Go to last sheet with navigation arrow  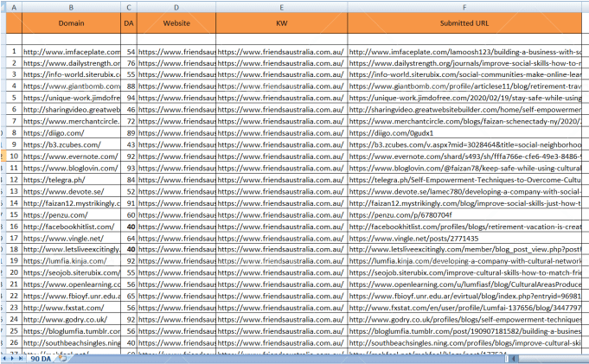21,359
